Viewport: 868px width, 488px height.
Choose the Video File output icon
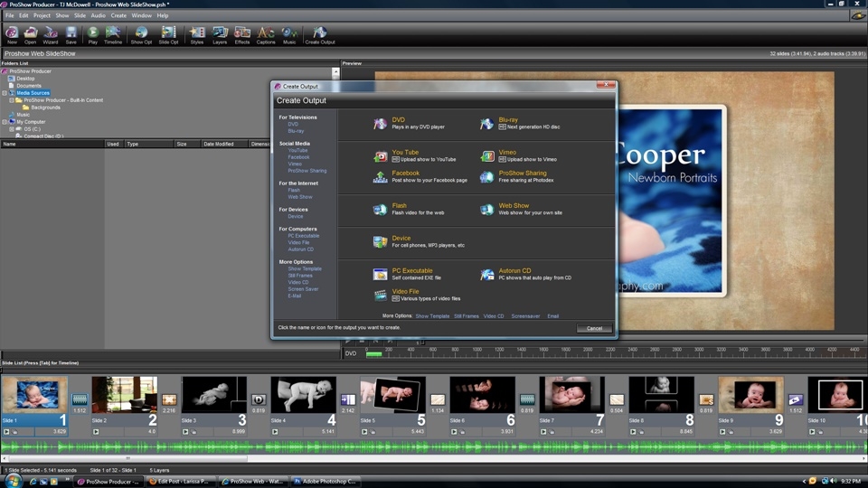pyautogui.click(x=380, y=295)
